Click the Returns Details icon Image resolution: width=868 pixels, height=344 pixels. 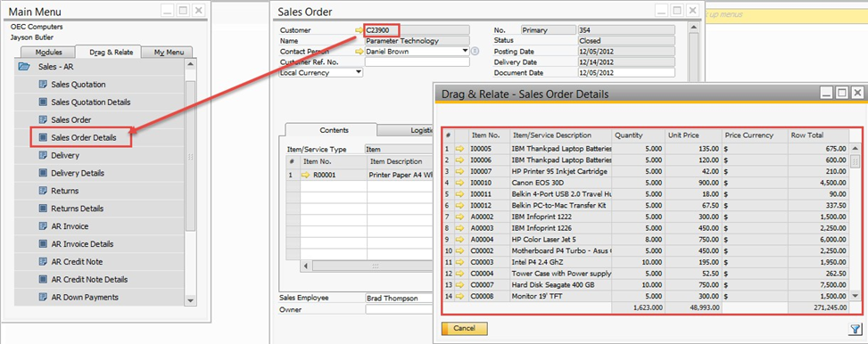pyautogui.click(x=43, y=209)
